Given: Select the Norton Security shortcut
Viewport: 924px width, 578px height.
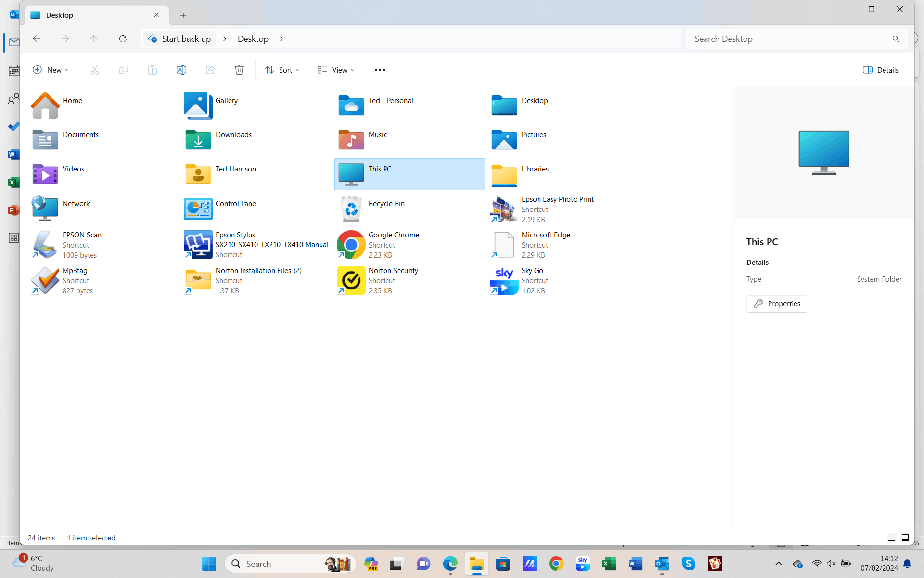Looking at the screenshot, I should (x=351, y=280).
